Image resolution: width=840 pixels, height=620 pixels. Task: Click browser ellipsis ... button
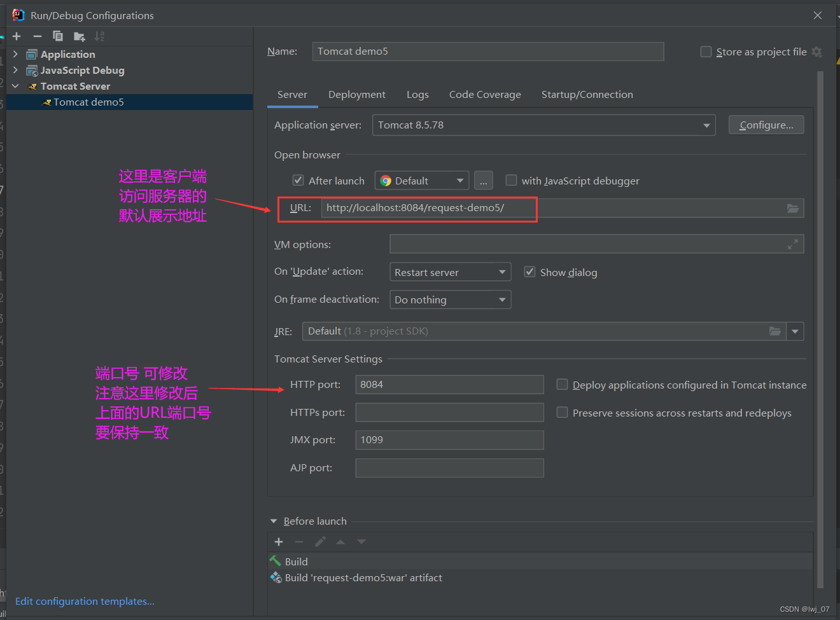tap(484, 181)
